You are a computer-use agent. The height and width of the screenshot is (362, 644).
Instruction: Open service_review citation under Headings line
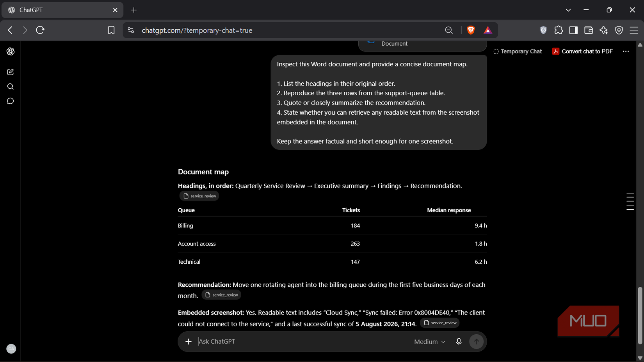(199, 196)
